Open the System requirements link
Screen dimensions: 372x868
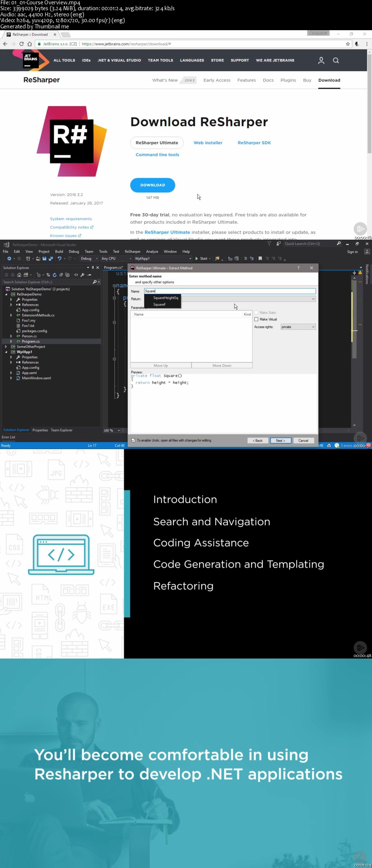click(71, 219)
